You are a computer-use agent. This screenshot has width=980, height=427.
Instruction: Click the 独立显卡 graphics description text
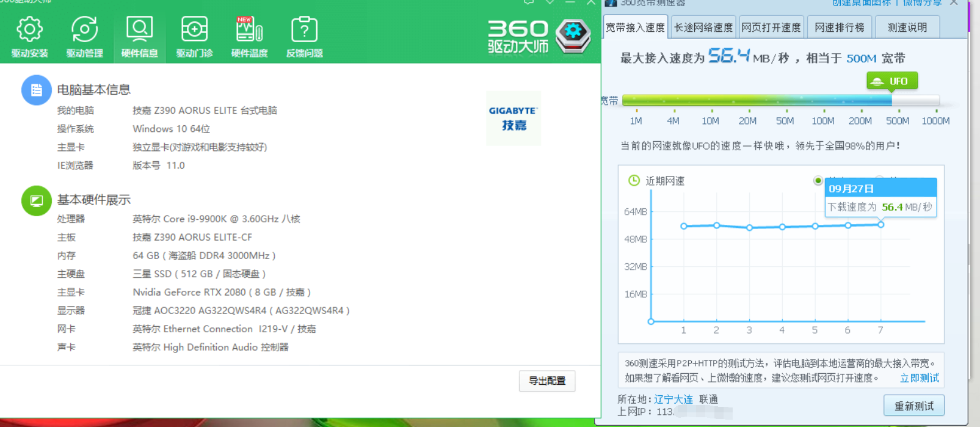coord(200,147)
